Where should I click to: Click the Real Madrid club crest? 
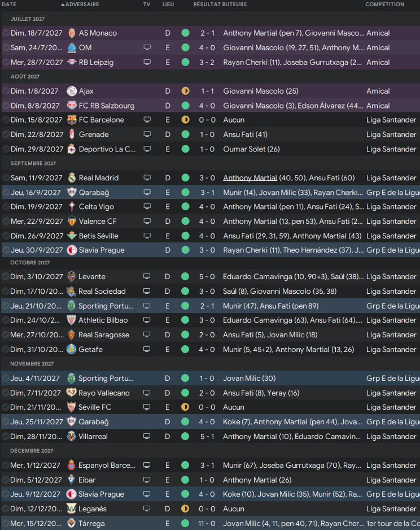coord(71,178)
